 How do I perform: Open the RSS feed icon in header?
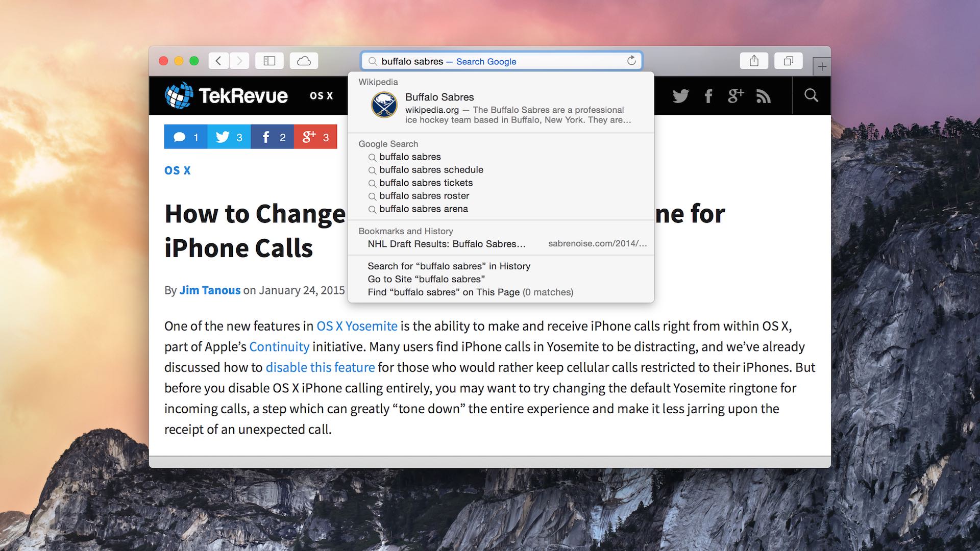pyautogui.click(x=764, y=96)
